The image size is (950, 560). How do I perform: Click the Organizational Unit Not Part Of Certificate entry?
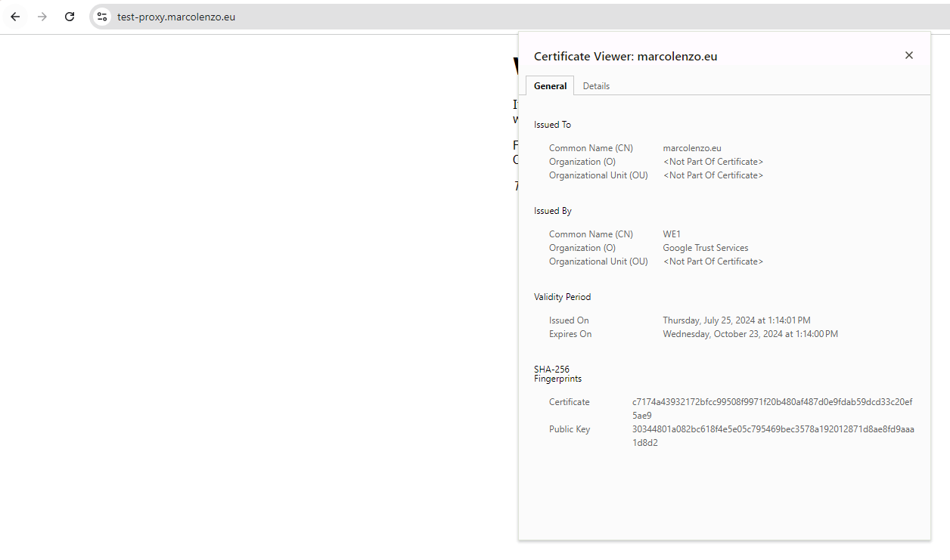tap(712, 175)
